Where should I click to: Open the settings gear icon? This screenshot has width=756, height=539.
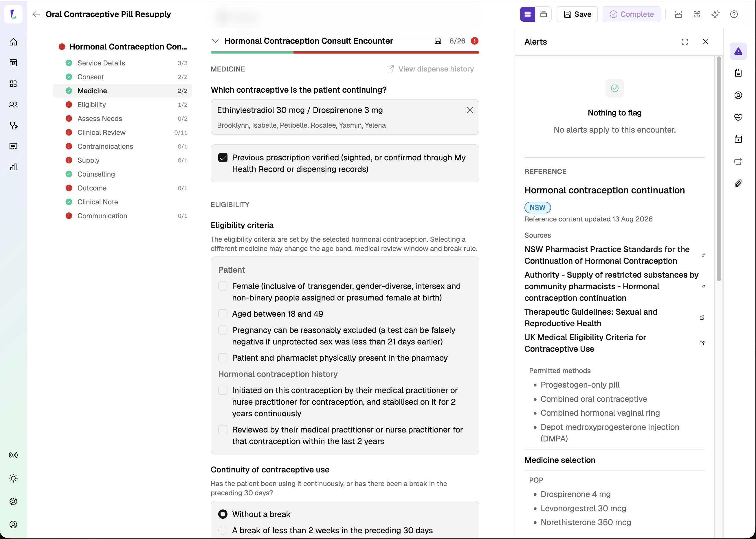(x=13, y=501)
